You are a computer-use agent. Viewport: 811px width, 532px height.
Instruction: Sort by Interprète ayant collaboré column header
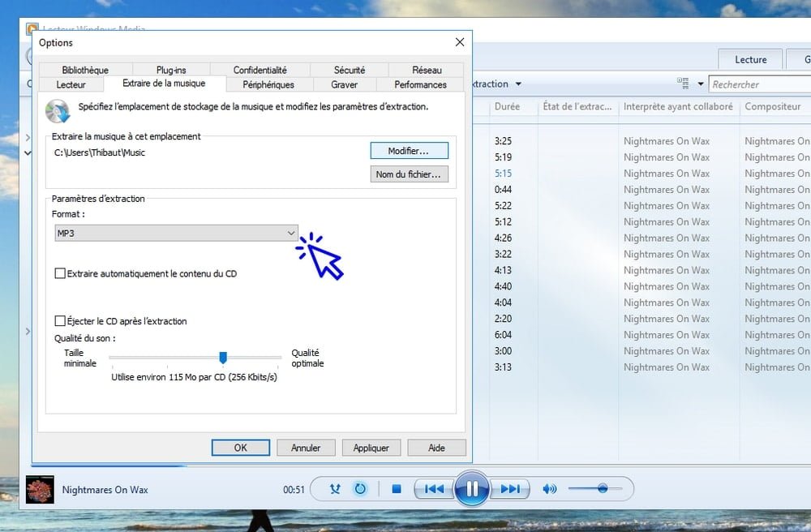point(678,106)
